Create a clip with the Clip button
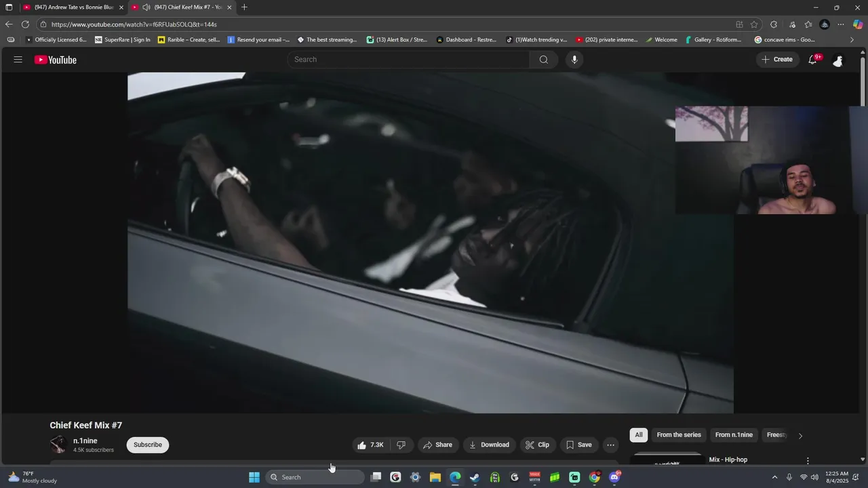 click(x=538, y=445)
